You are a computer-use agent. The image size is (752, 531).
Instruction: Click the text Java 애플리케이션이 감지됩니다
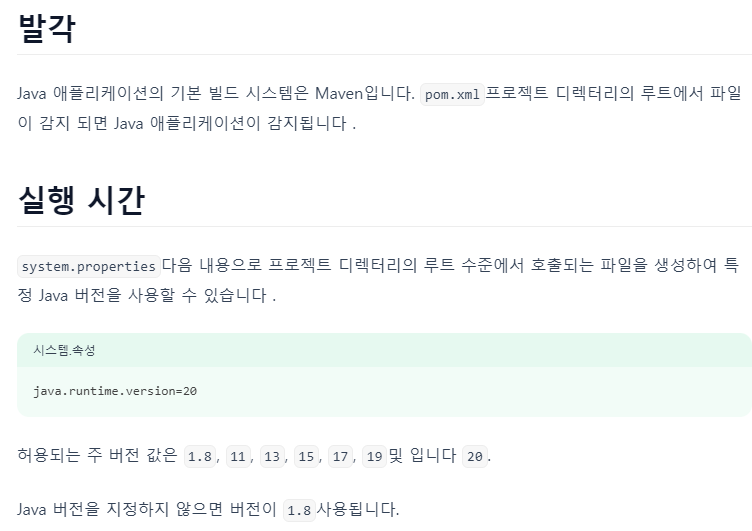click(x=235, y=123)
